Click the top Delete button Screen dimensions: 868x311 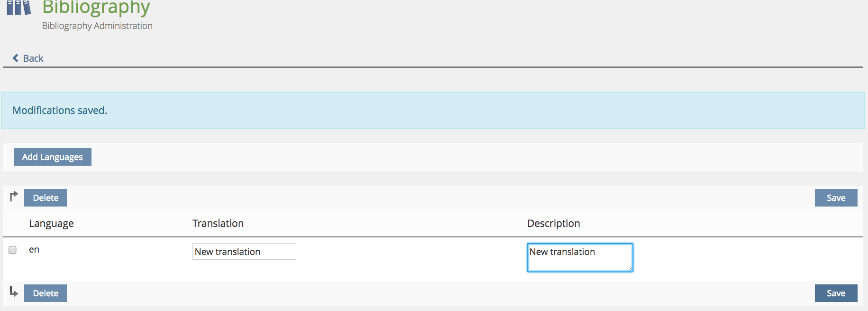46,198
